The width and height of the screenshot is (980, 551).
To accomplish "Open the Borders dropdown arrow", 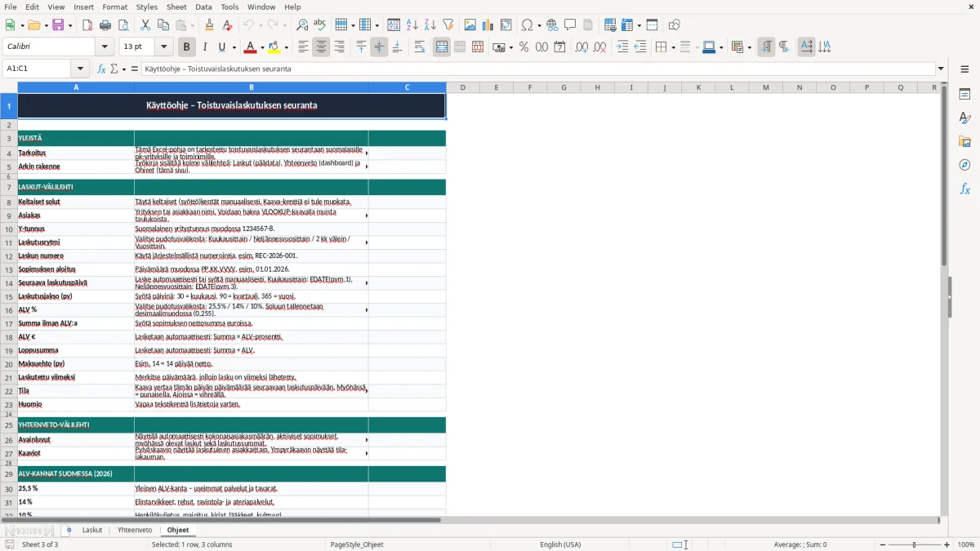I will click(x=672, y=47).
